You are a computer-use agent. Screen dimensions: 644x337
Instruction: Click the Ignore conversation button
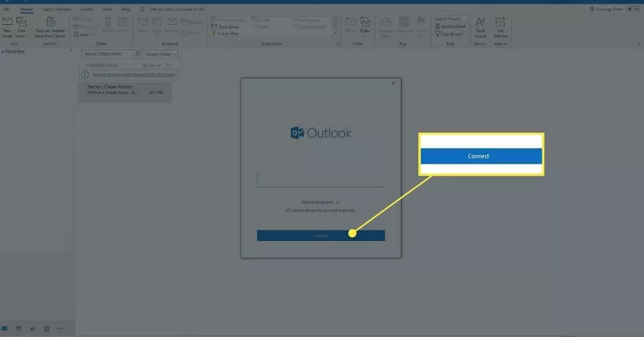pyautogui.click(x=82, y=19)
